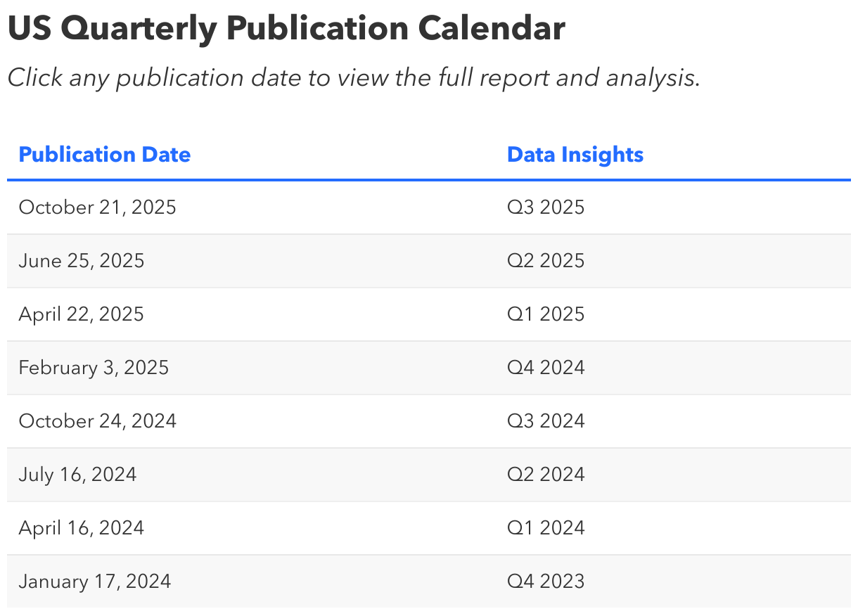858x616 pixels.
Task: Open the February 3, 2025 publication report
Action: [x=94, y=368]
